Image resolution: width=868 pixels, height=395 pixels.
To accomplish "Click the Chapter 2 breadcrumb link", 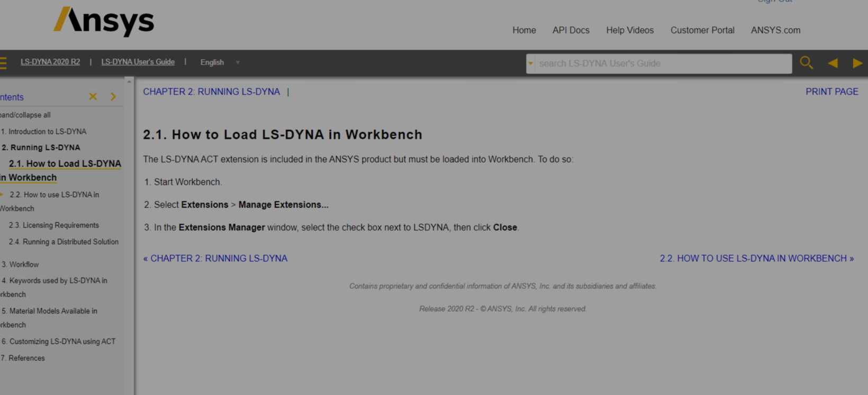I will 211,91.
